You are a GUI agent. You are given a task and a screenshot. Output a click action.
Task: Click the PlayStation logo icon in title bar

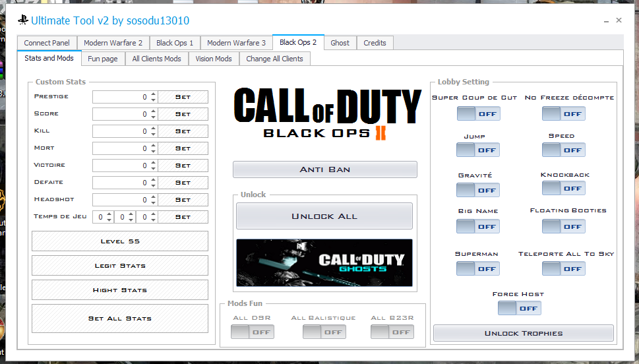(23, 20)
